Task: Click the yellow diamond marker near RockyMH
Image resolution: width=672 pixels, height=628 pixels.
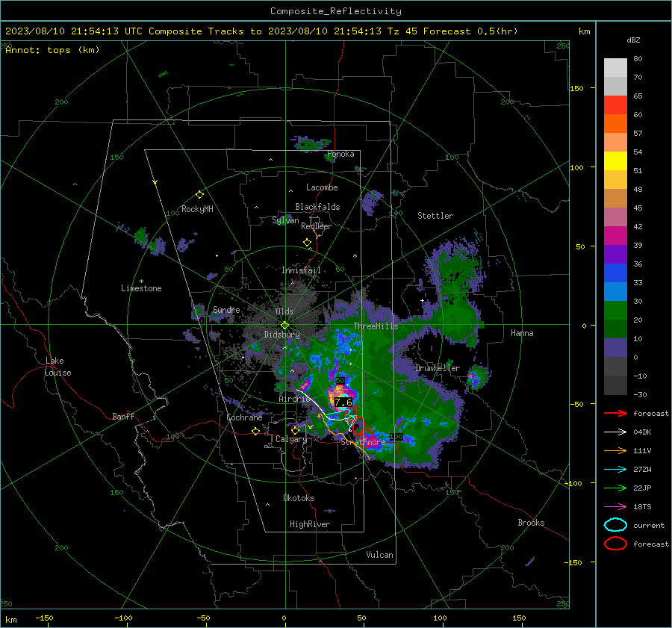Action: click(199, 195)
